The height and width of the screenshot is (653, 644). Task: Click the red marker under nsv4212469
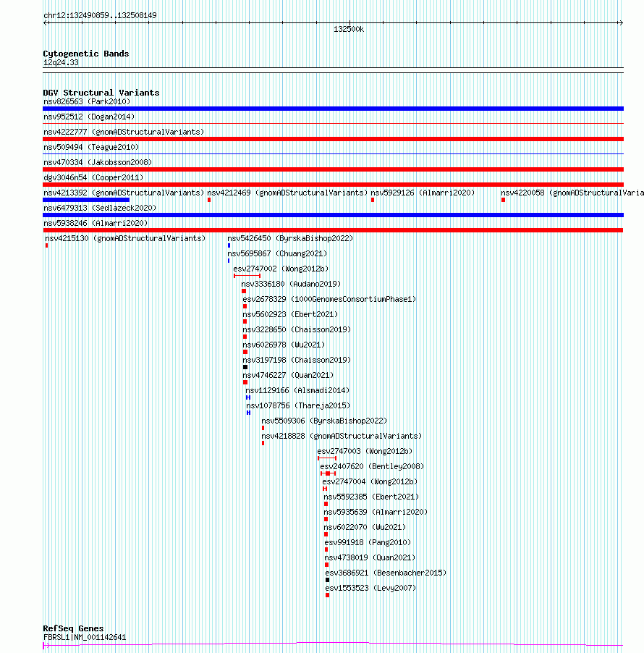pyautogui.click(x=209, y=200)
